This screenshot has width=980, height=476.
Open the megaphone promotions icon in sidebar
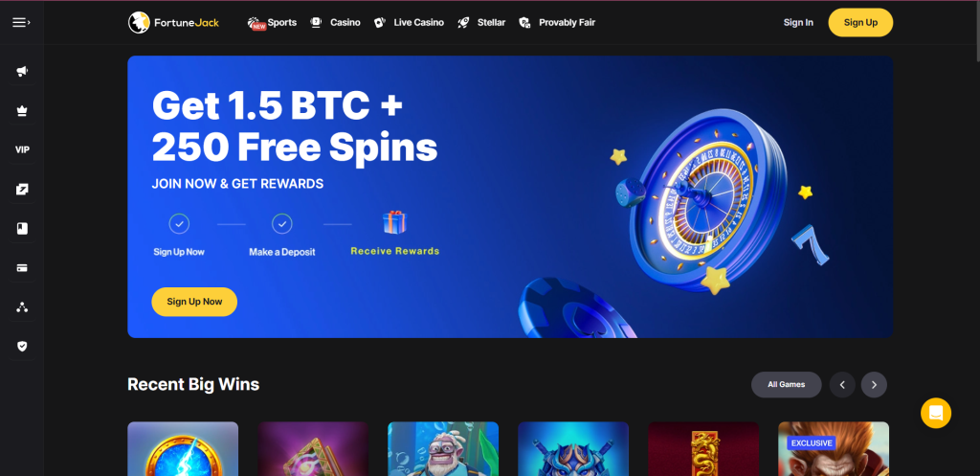coord(22,71)
